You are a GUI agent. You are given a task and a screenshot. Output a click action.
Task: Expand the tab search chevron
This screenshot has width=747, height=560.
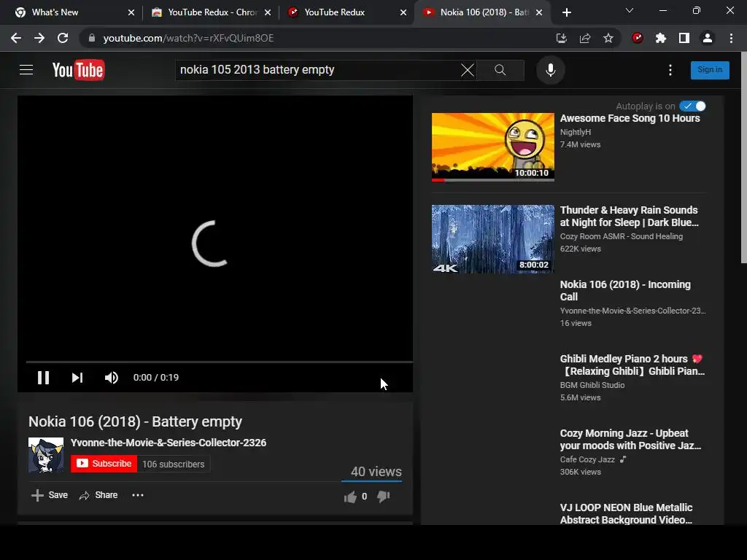(x=630, y=10)
